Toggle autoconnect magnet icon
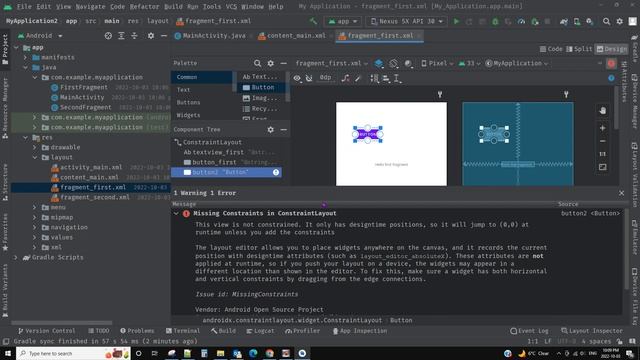Screen dimensions: 640x360 (x=309, y=78)
